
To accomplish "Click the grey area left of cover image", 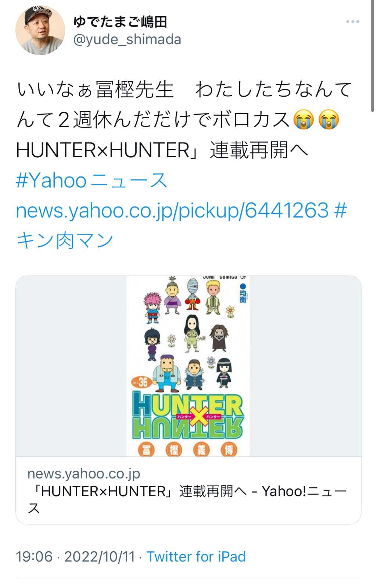I will point(71,366).
